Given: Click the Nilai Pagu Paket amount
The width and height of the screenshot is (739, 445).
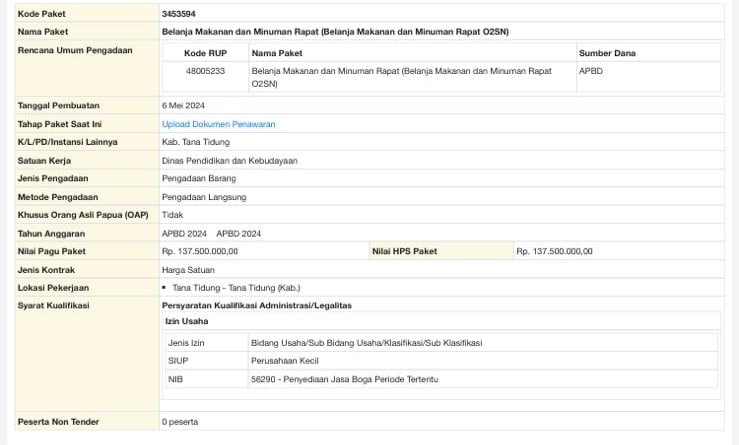Looking at the screenshot, I should [x=200, y=251].
